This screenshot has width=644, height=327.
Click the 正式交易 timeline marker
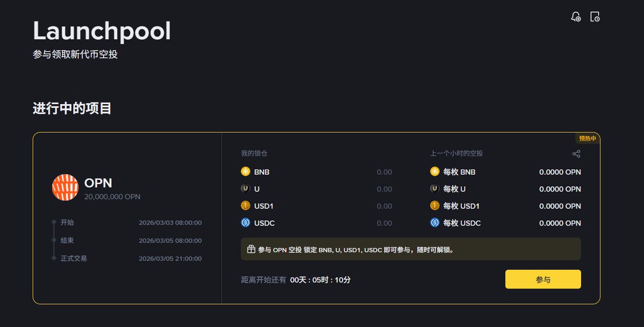54,258
